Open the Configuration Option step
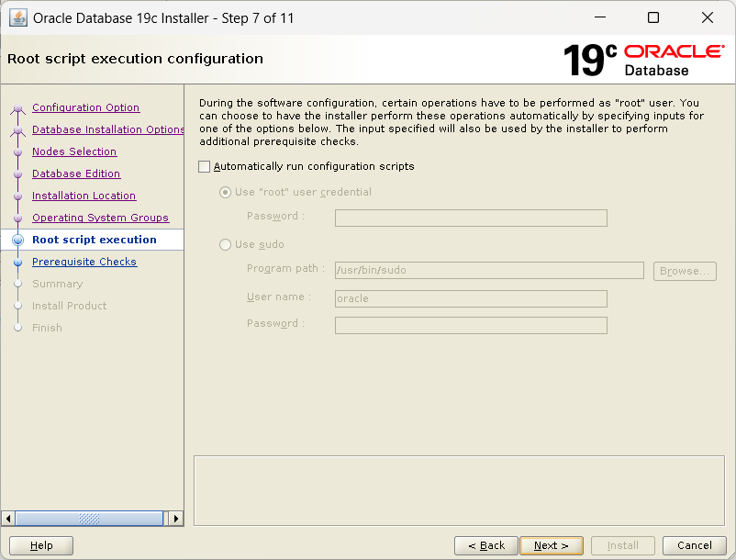Screen dimensions: 736x560 tap(86, 107)
